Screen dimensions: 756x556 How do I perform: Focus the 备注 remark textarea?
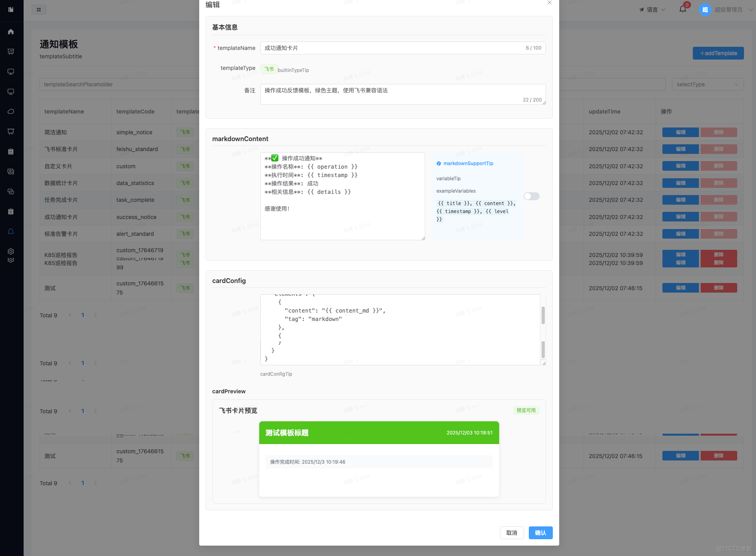[x=403, y=94]
